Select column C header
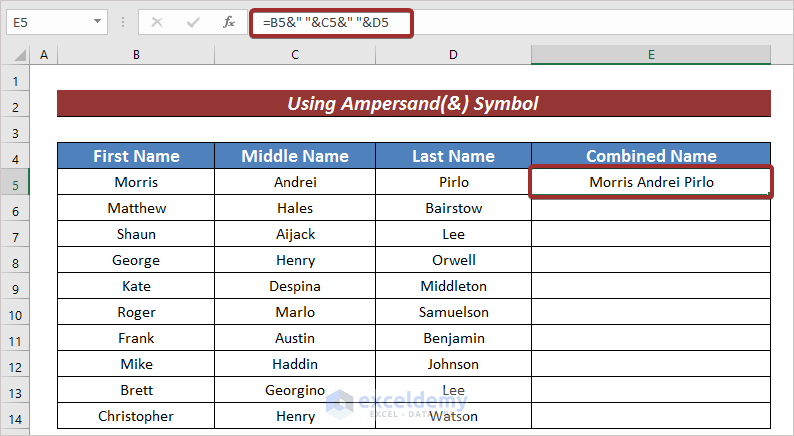Image resolution: width=794 pixels, height=436 pixels. pos(295,55)
